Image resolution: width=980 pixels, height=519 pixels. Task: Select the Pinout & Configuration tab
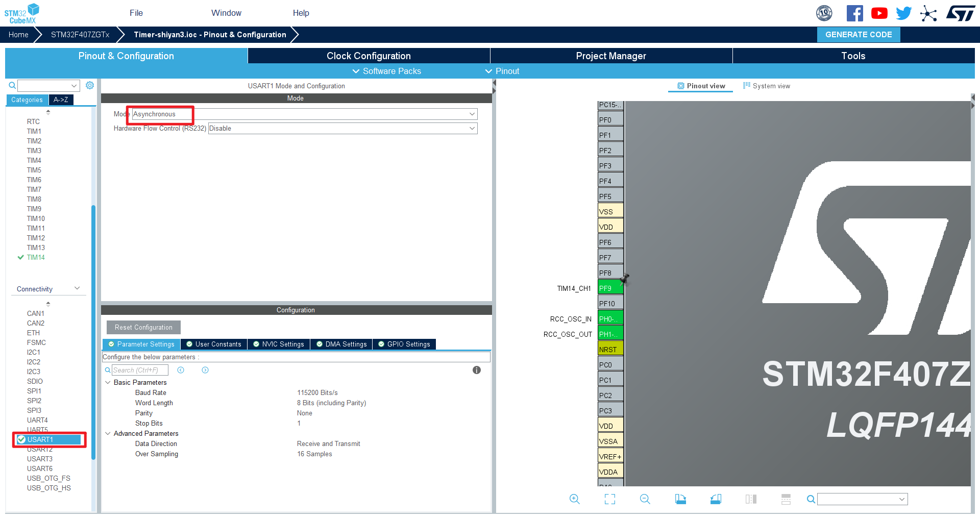126,56
